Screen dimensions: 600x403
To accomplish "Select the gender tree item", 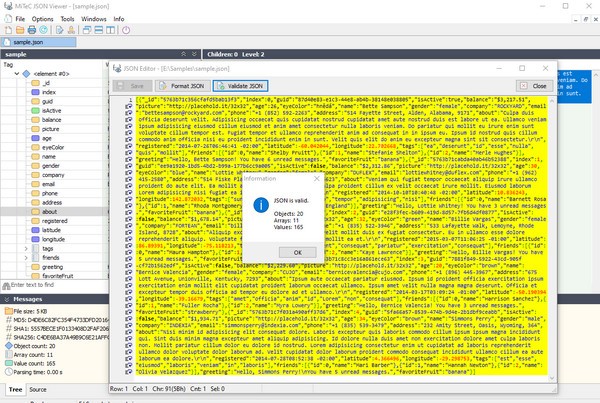I will pos(51,165).
